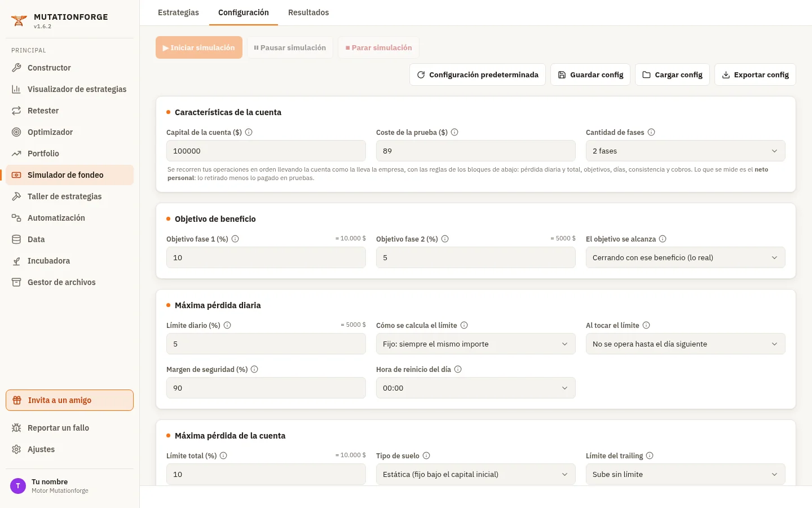Click info icon next to Objetivo fase 2
The height and width of the screenshot is (508, 812).
pyautogui.click(x=445, y=239)
